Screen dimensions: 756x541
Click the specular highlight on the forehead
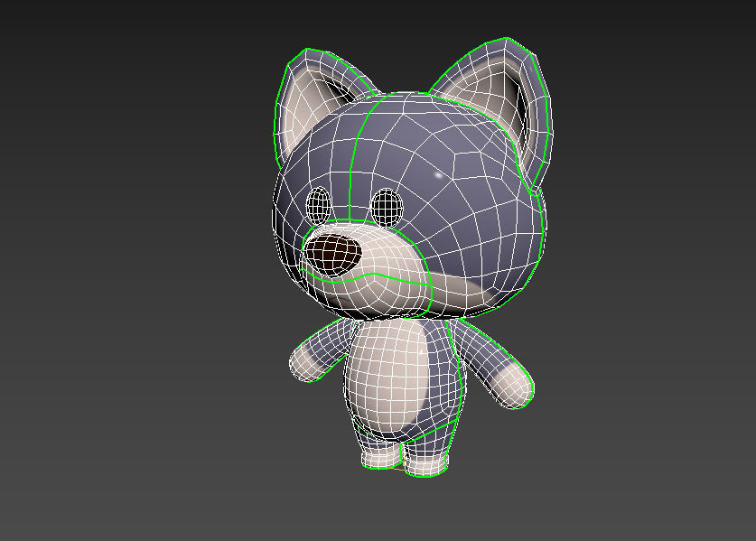coord(438,175)
